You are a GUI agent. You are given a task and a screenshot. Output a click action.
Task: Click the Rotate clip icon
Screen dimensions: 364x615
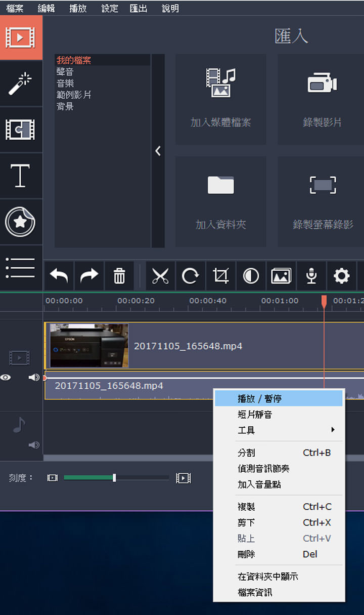[190, 276]
